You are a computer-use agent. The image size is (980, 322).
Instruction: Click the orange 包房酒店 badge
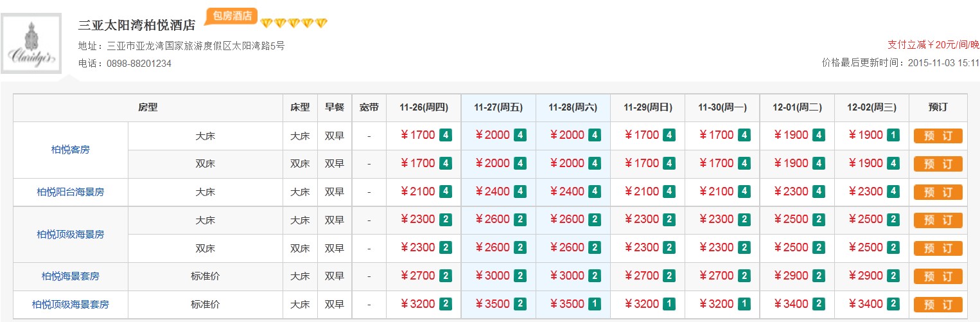[231, 16]
